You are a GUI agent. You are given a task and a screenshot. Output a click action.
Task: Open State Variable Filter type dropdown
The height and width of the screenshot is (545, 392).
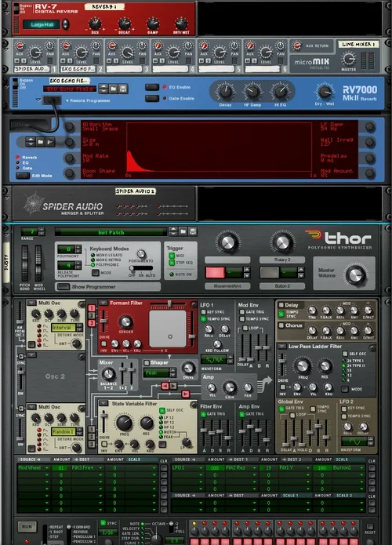point(103,403)
